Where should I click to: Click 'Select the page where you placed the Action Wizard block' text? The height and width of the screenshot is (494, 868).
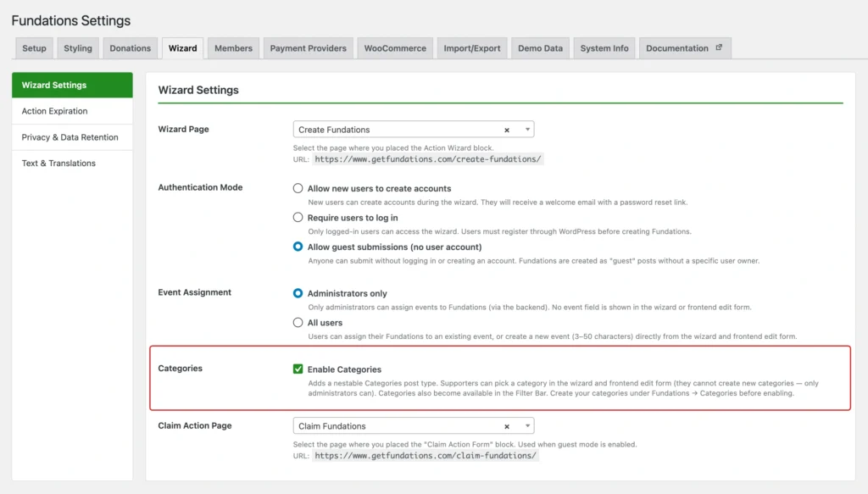[393, 147]
